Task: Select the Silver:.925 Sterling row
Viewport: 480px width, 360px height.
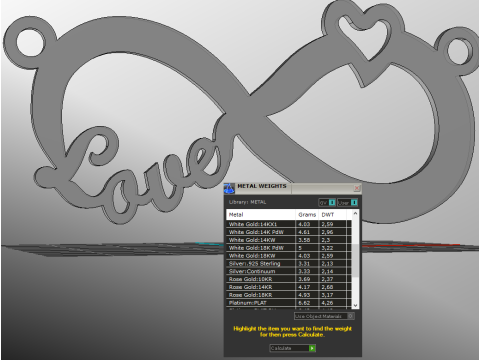Action: (289, 263)
